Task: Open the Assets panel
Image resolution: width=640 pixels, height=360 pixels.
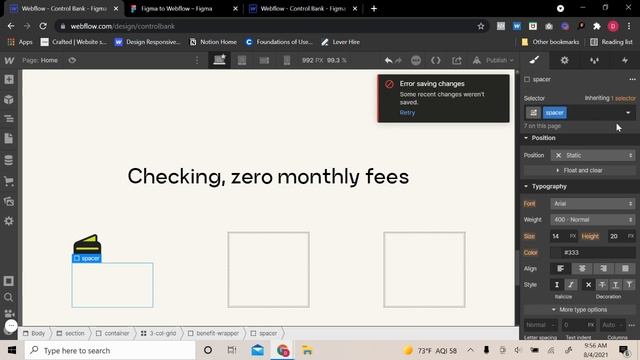Action: [9, 201]
